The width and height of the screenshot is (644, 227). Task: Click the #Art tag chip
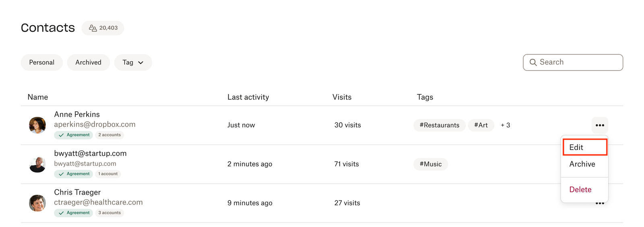point(481,125)
